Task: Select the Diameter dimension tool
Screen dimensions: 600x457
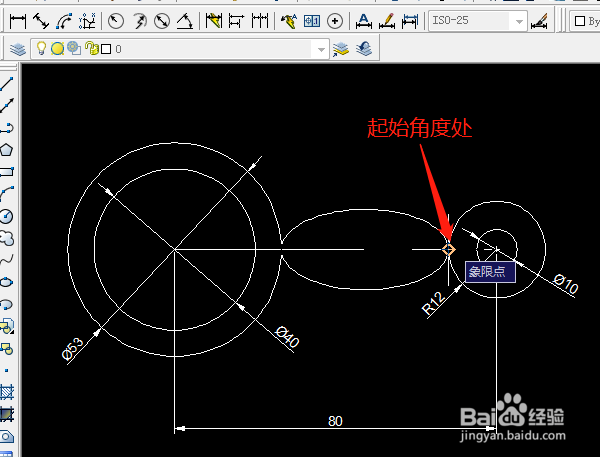Action: [162, 21]
